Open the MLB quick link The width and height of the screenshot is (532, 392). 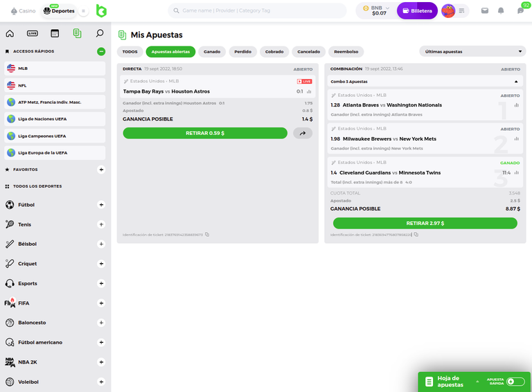click(x=55, y=69)
